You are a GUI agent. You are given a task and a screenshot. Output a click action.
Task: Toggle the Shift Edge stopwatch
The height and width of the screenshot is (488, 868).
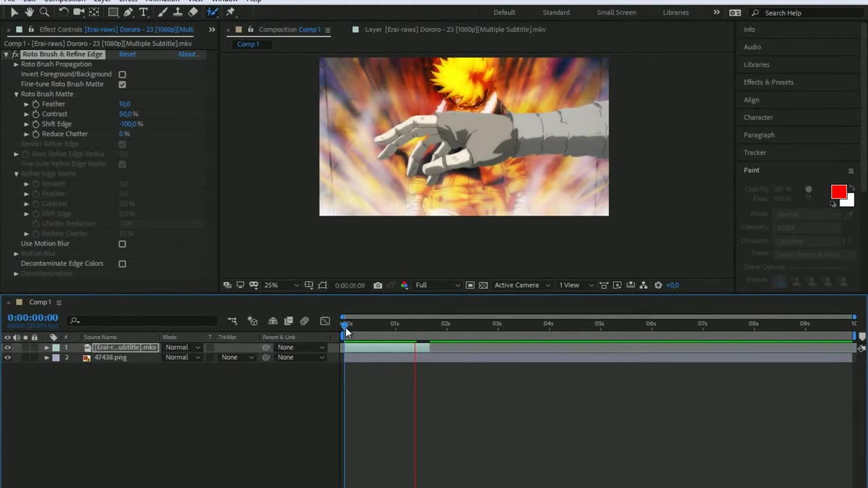pos(36,124)
